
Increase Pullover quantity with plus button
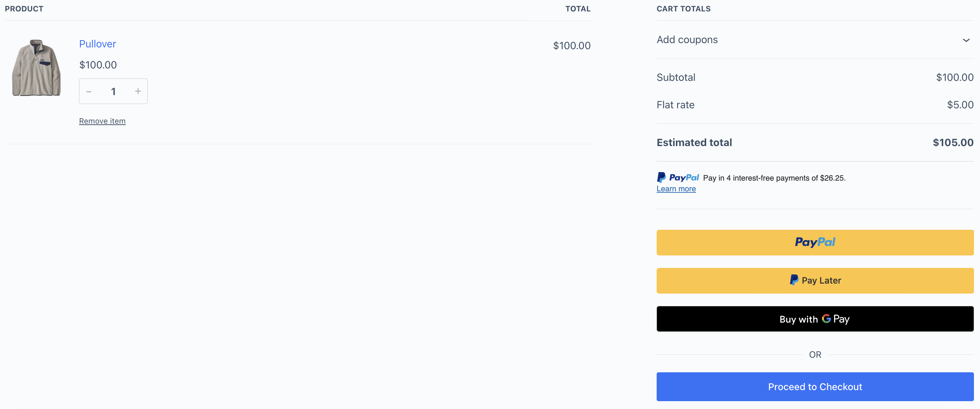pyautogui.click(x=138, y=91)
